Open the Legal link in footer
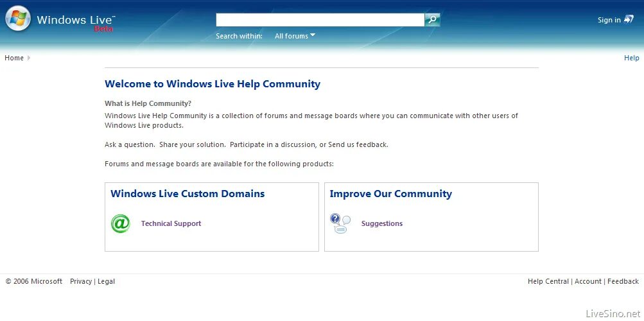 [x=106, y=281]
